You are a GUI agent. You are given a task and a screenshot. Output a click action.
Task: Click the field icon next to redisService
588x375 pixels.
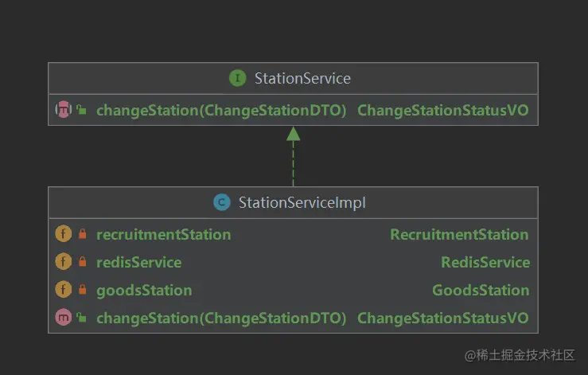63,262
